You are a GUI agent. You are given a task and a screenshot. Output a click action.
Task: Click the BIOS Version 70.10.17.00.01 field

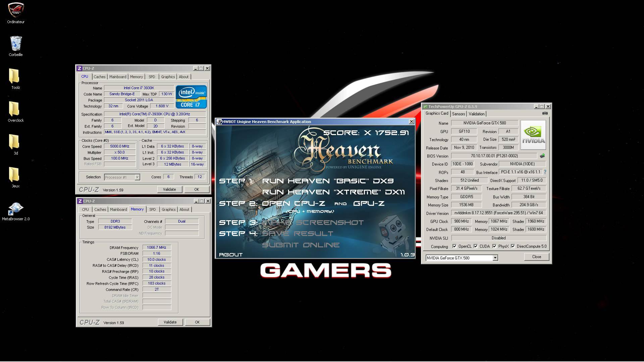point(494,156)
